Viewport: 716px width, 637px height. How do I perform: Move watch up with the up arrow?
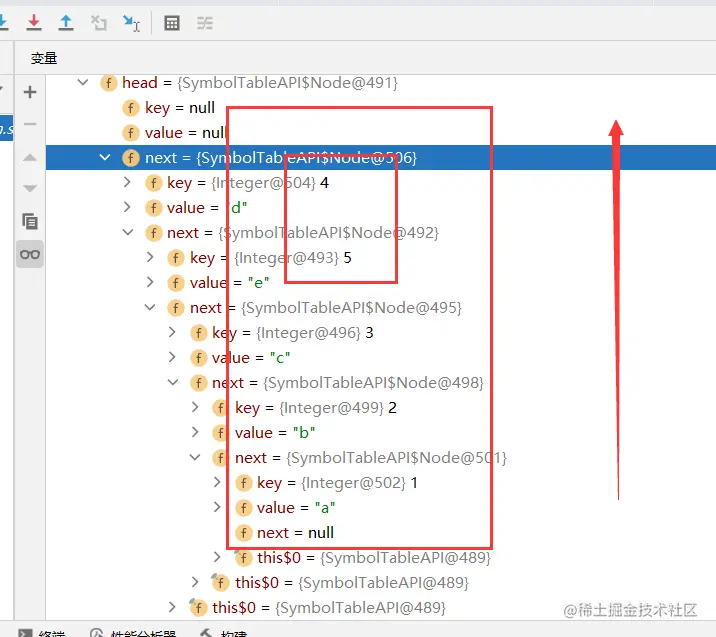(30, 158)
